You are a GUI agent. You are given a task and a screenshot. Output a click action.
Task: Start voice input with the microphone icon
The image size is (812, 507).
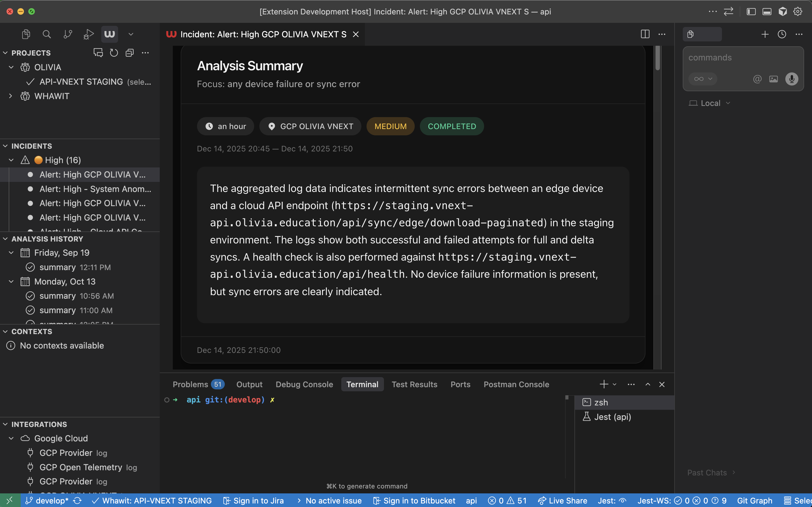coord(792,79)
